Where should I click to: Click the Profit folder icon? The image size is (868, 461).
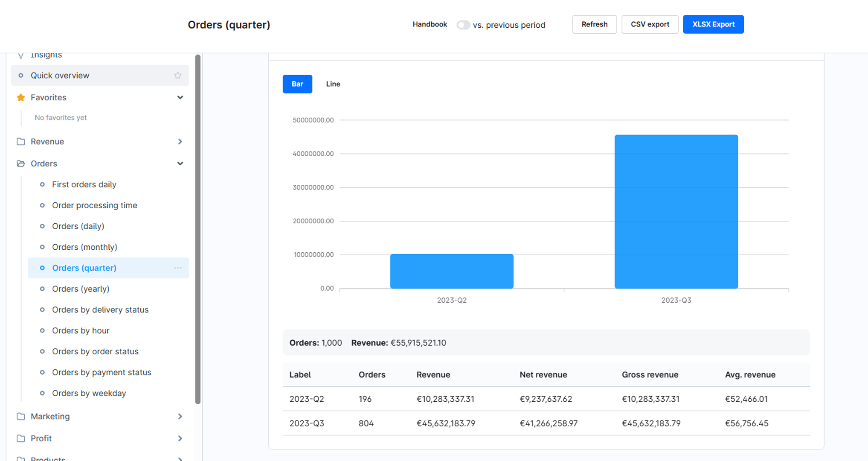point(20,438)
